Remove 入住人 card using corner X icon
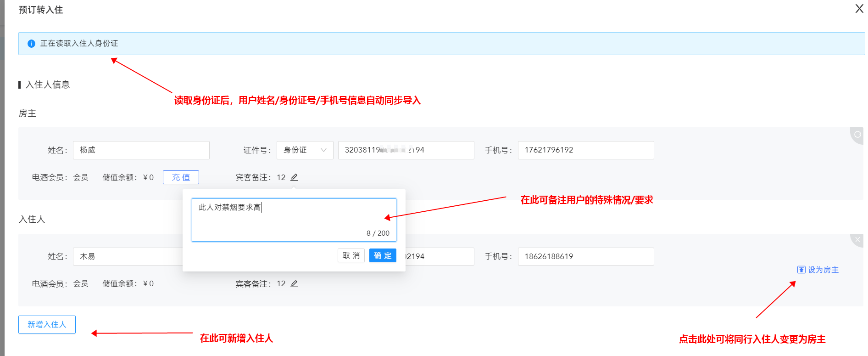This screenshot has height=356, width=868. 857,239
